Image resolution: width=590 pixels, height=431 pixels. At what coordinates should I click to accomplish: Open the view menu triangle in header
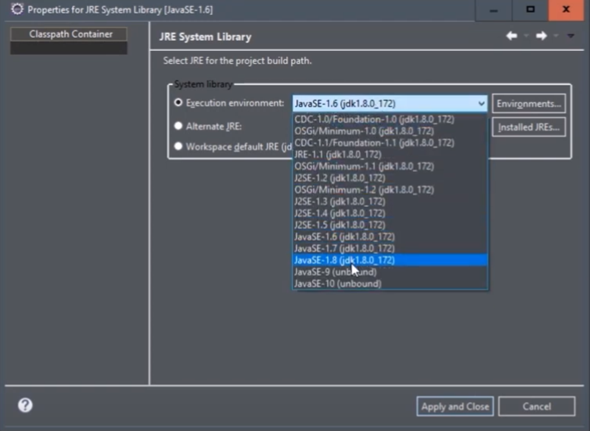(x=571, y=36)
